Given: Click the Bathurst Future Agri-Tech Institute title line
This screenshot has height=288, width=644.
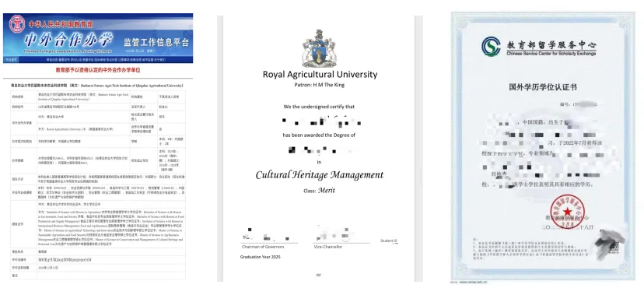Looking at the screenshot, I should click(x=97, y=86).
